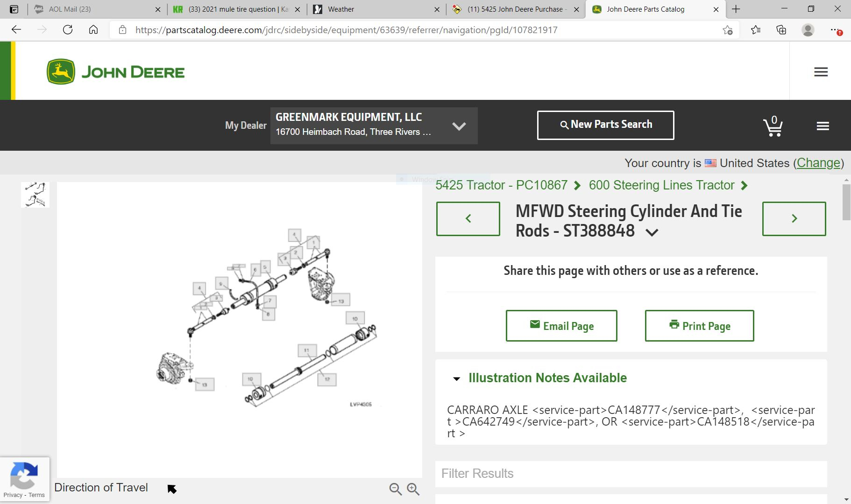Open browser home page icon
The image size is (851, 504).
93,30
